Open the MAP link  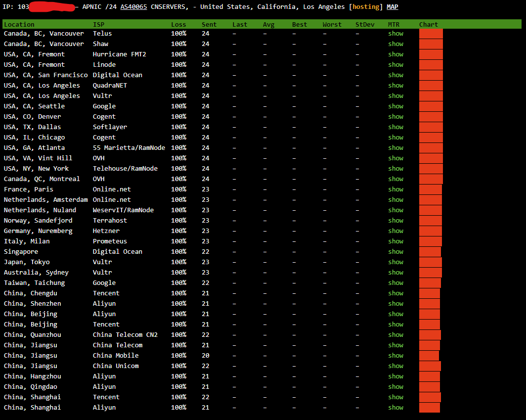click(x=392, y=7)
